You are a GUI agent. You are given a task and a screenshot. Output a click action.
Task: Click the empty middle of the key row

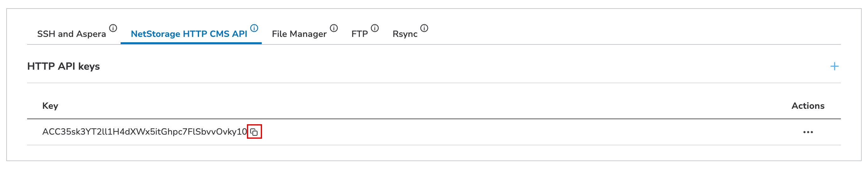(x=505, y=132)
